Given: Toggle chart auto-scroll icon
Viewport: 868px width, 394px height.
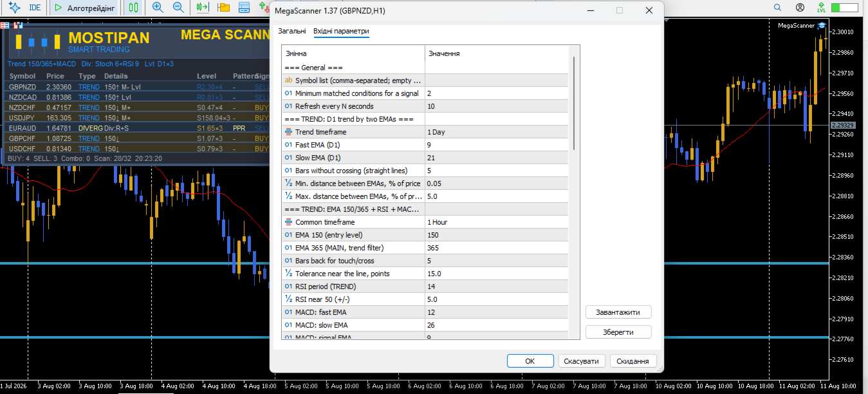Looking at the screenshot, I should tap(203, 8).
